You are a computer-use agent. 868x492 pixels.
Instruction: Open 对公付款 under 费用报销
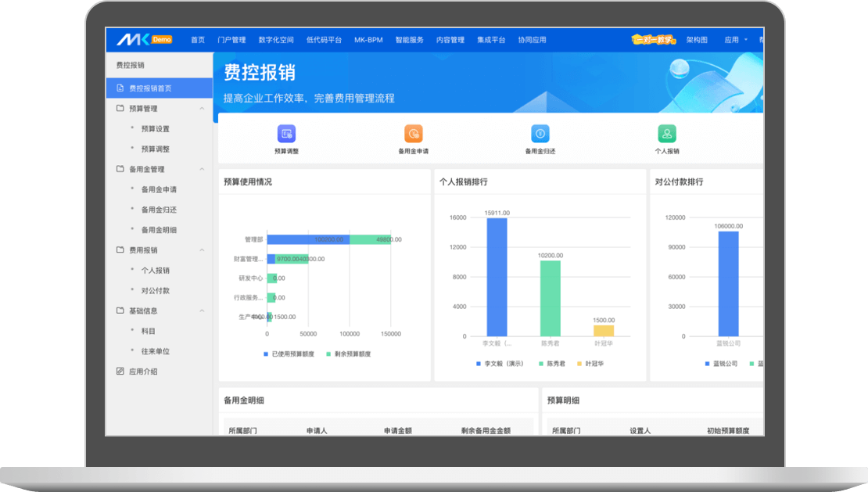click(155, 291)
